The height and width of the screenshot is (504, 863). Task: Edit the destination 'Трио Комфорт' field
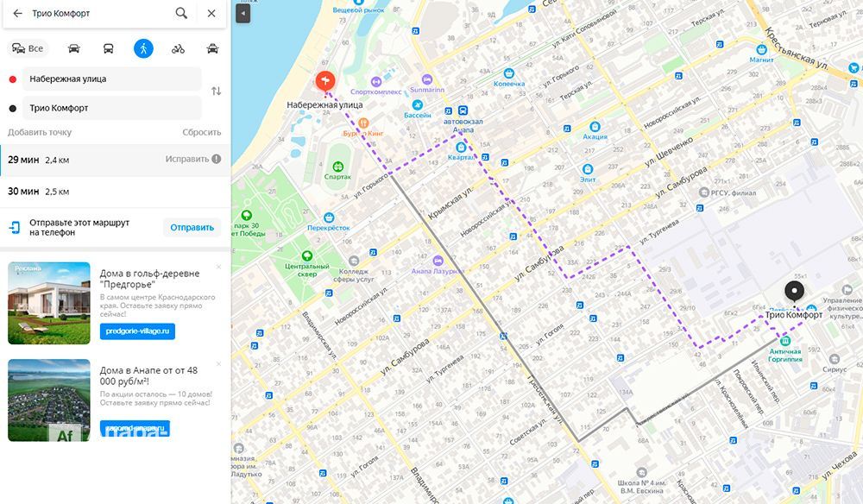111,108
